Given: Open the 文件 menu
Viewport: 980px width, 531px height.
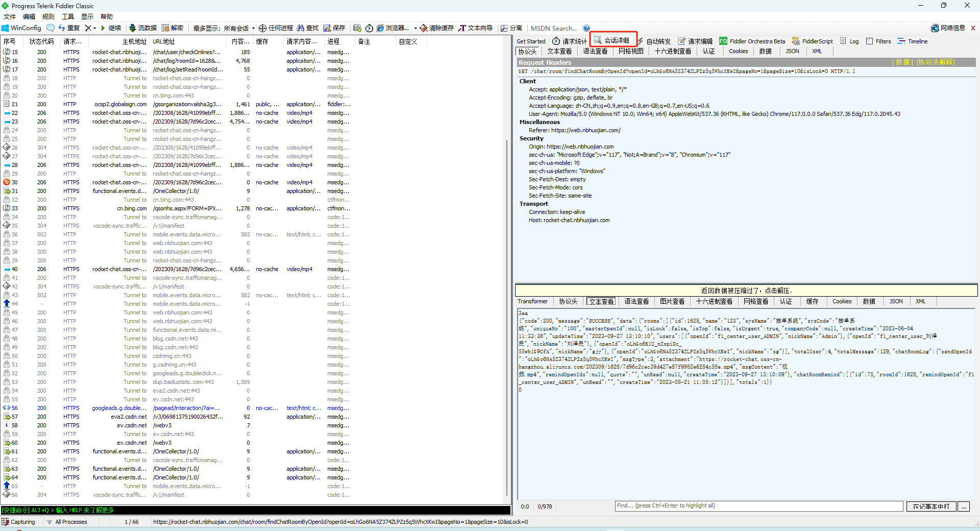Looking at the screenshot, I should pyautogui.click(x=10, y=17).
